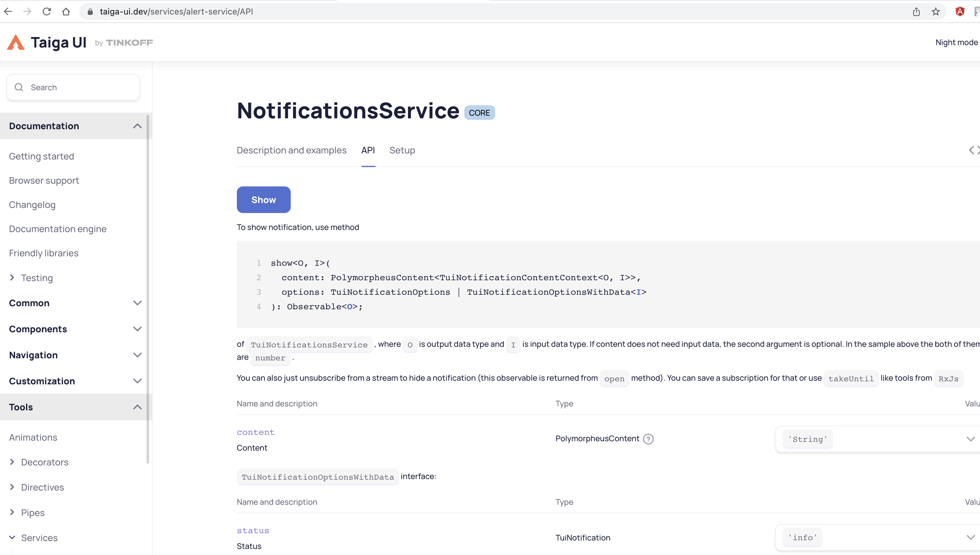Bookmark the page with the star icon
Image resolution: width=980 pixels, height=555 pixels.
(x=936, y=11)
